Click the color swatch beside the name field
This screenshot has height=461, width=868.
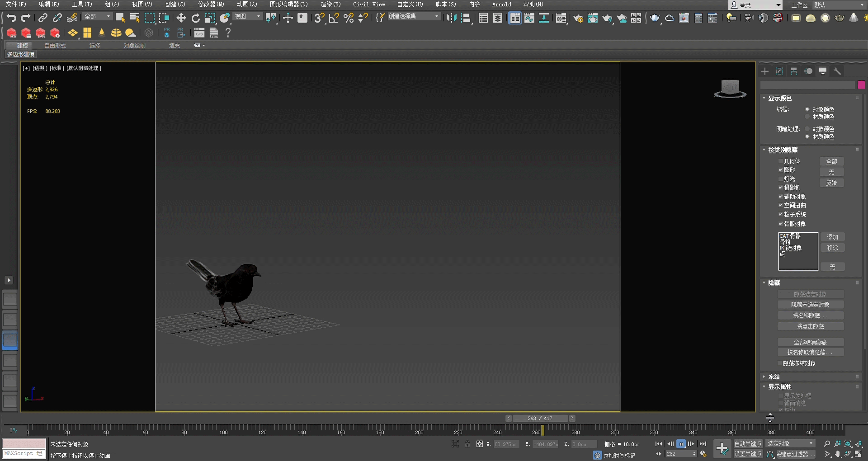point(862,85)
